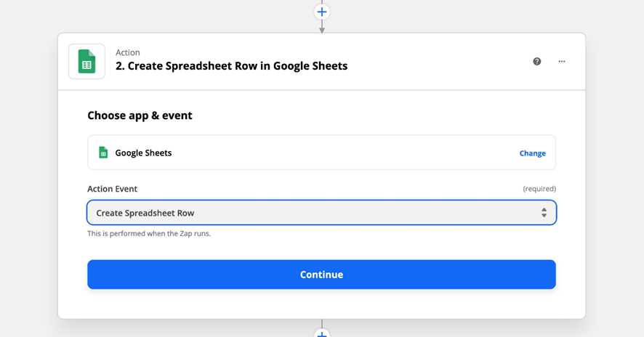The width and height of the screenshot is (644, 337).
Task: Click the "Action" label above the step title
Action: coord(128,52)
